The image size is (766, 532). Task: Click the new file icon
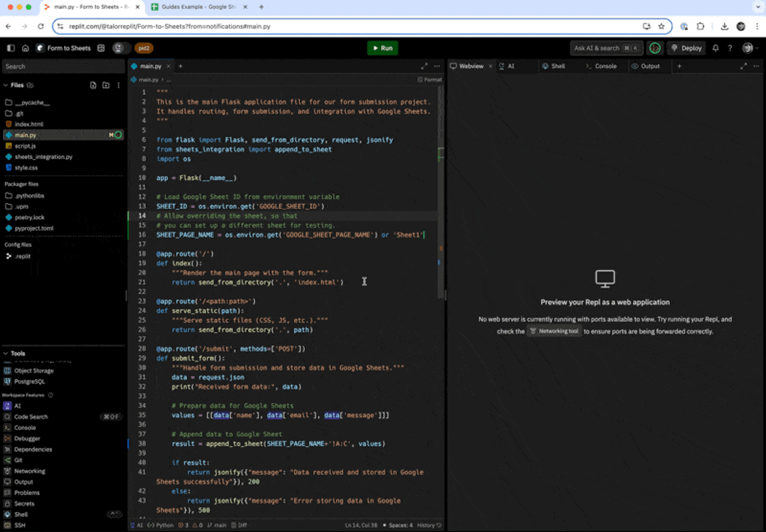coord(93,85)
